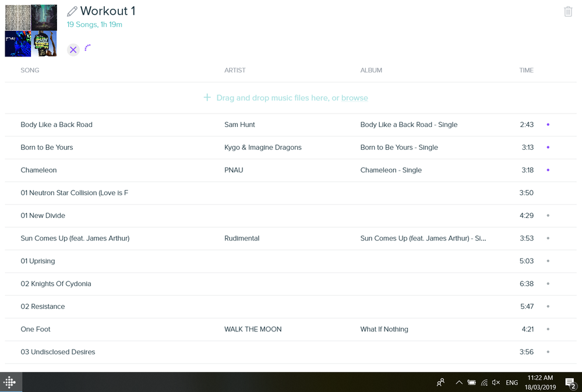Click artist Rudimental

242,238
